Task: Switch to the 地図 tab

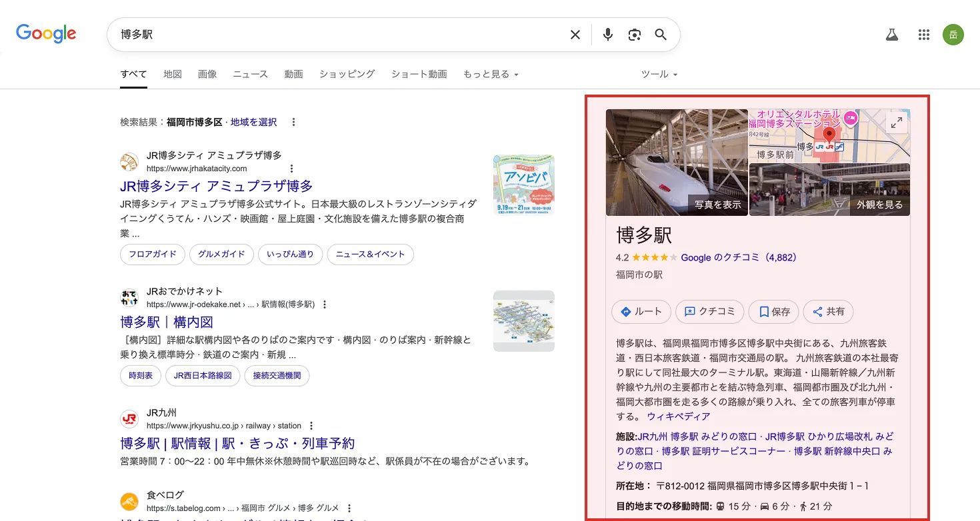Action: click(173, 74)
